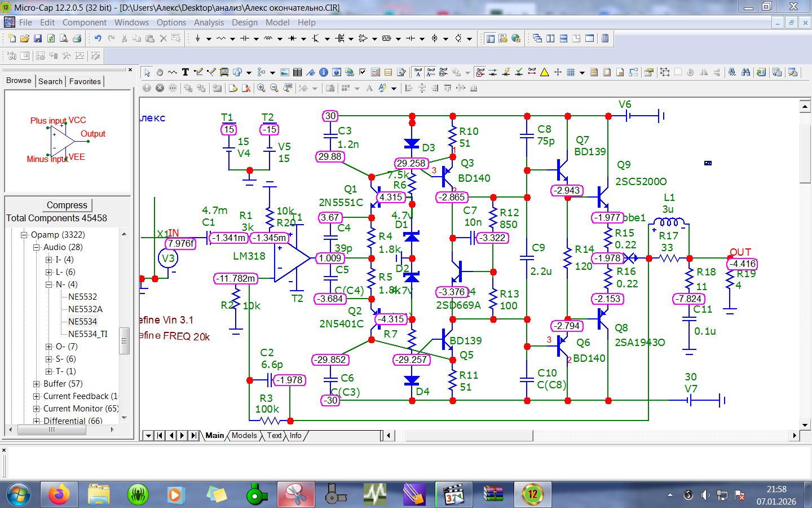Image resolution: width=812 pixels, height=508 pixels.
Task: Collapse the Audio (28) tree node
Action: 37,247
